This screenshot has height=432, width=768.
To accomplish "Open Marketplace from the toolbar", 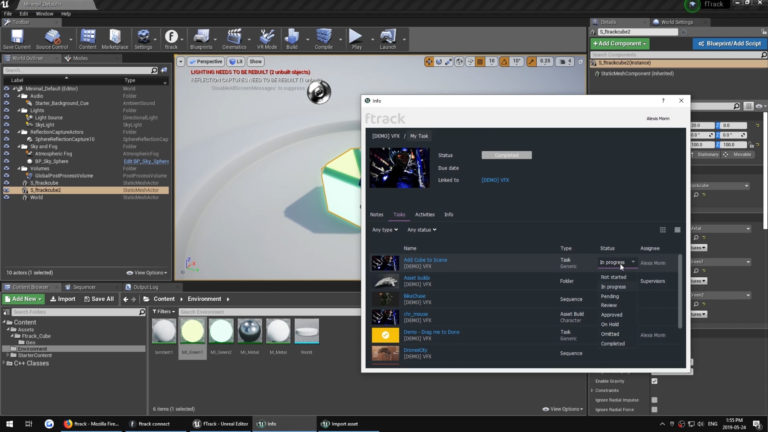I will pos(115,39).
